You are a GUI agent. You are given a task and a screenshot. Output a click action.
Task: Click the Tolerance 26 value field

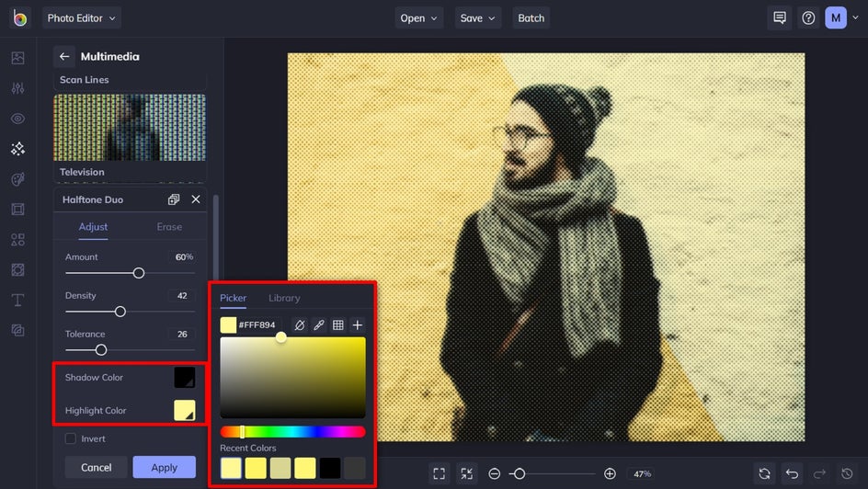tap(183, 334)
